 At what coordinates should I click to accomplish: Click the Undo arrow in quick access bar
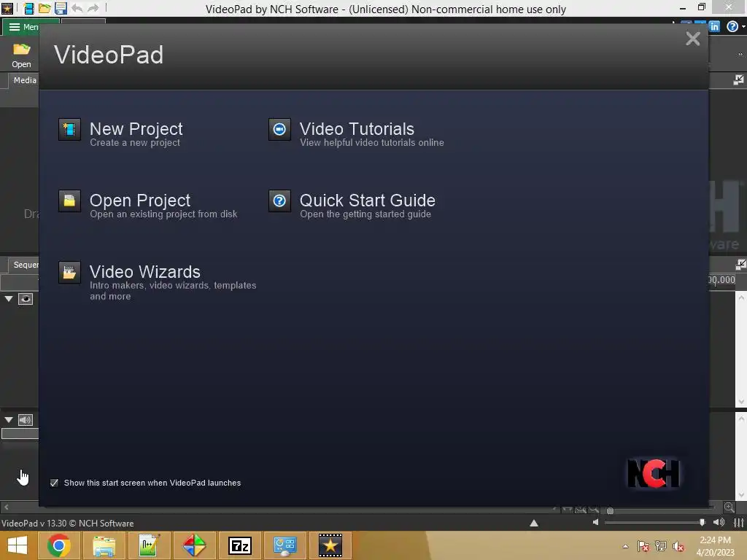point(77,8)
